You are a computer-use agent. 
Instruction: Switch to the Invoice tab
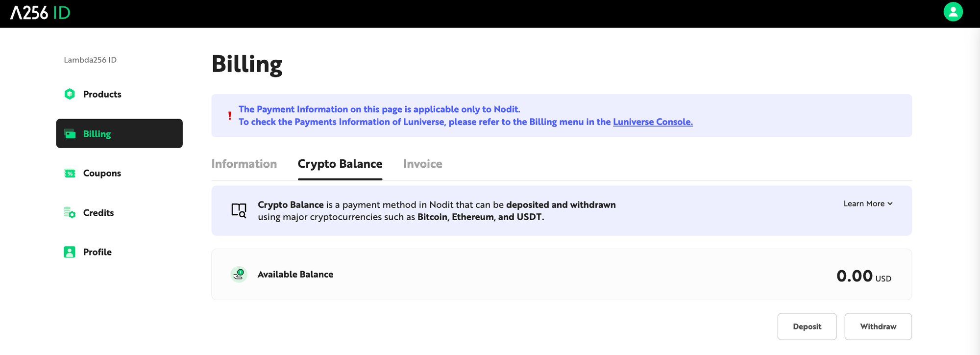tap(422, 164)
